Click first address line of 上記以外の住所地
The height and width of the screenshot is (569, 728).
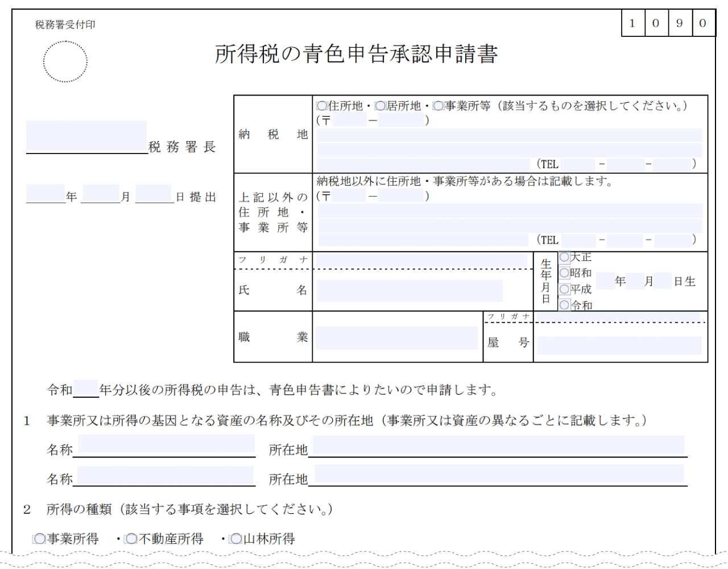[x=510, y=211]
